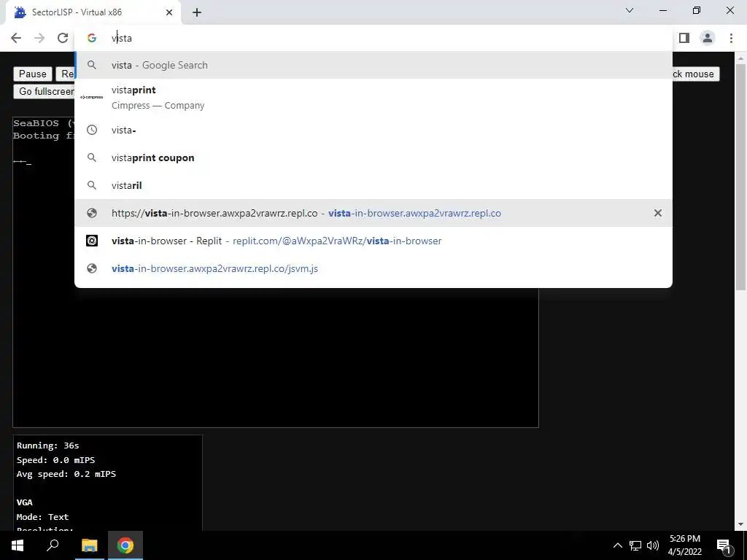Open the Chrome profile menu

[x=708, y=38]
